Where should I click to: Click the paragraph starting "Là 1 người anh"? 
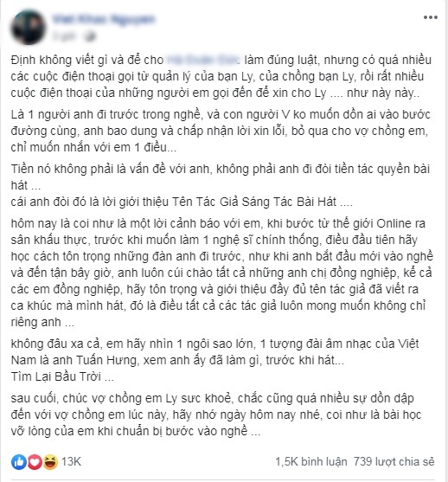(x=221, y=131)
